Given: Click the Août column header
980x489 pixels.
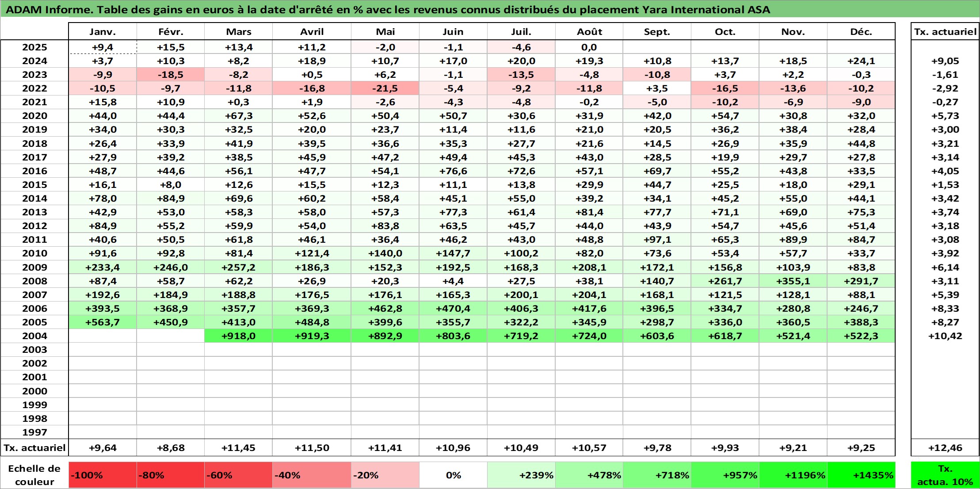Looking at the screenshot, I should (x=589, y=32).
